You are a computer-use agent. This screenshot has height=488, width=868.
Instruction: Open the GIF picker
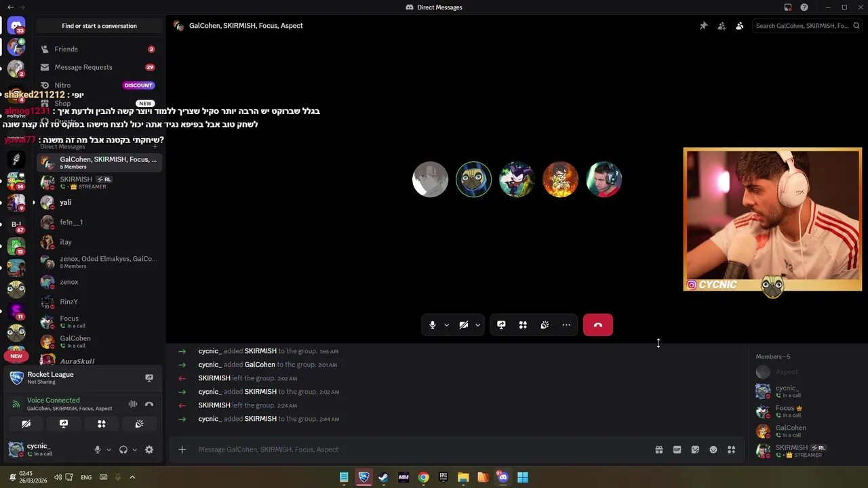click(x=677, y=449)
